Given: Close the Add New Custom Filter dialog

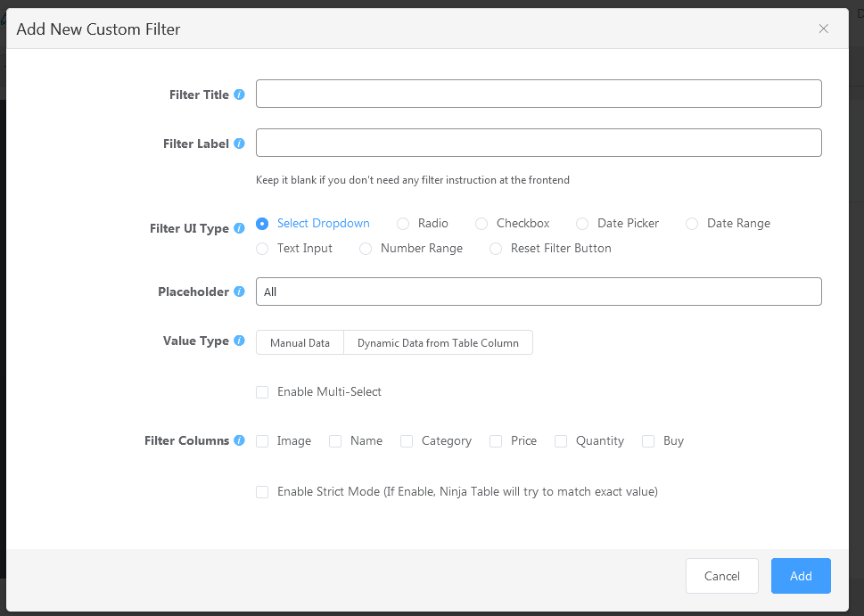Looking at the screenshot, I should point(823,29).
